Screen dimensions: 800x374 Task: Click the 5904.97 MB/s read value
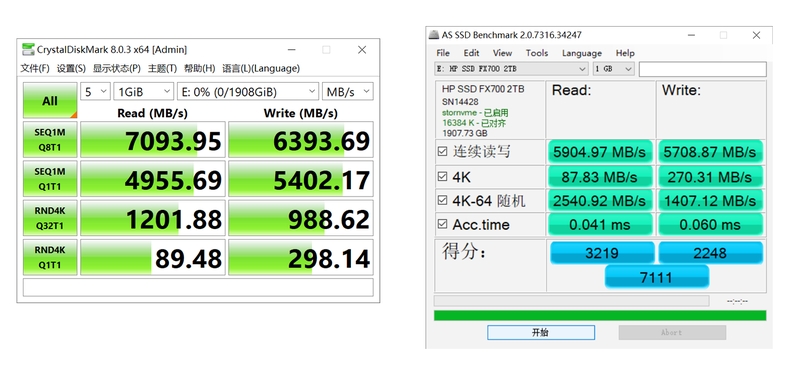[600, 152]
